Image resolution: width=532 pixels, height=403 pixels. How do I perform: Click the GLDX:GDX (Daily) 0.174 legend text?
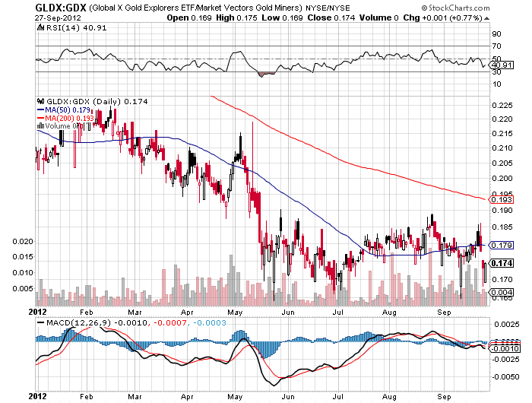click(97, 102)
